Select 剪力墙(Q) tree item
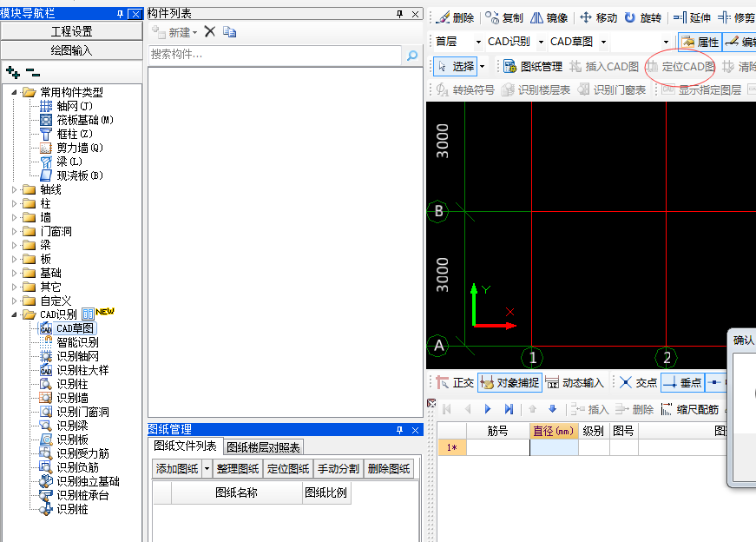The width and height of the screenshot is (756, 542). point(80,148)
